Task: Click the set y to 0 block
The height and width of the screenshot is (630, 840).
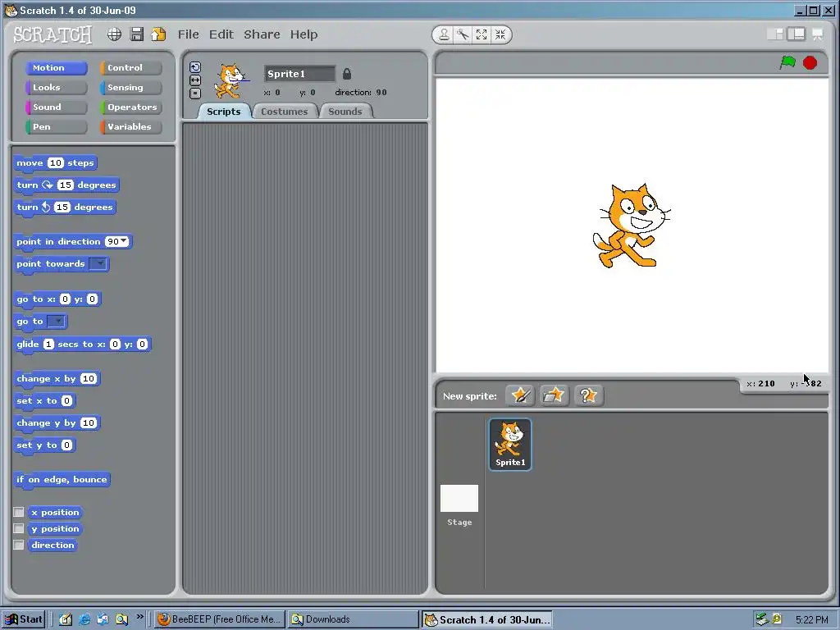Action: click(45, 445)
